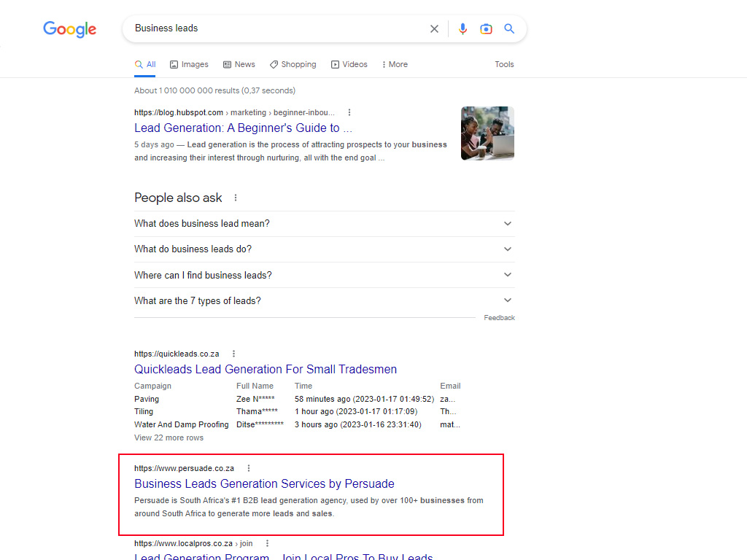Expand "What are the 7 types of leads?"

click(x=508, y=300)
